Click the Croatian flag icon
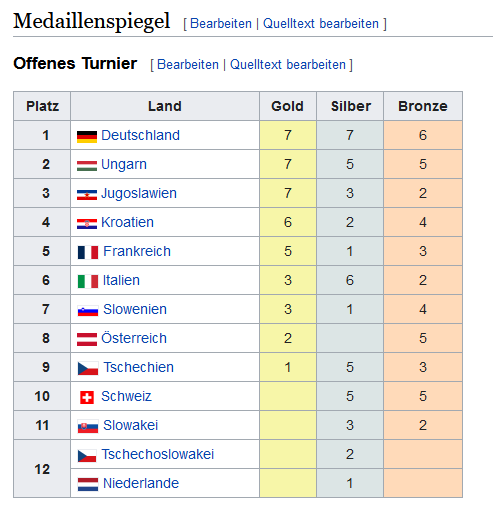493x512 pixels. point(87,224)
